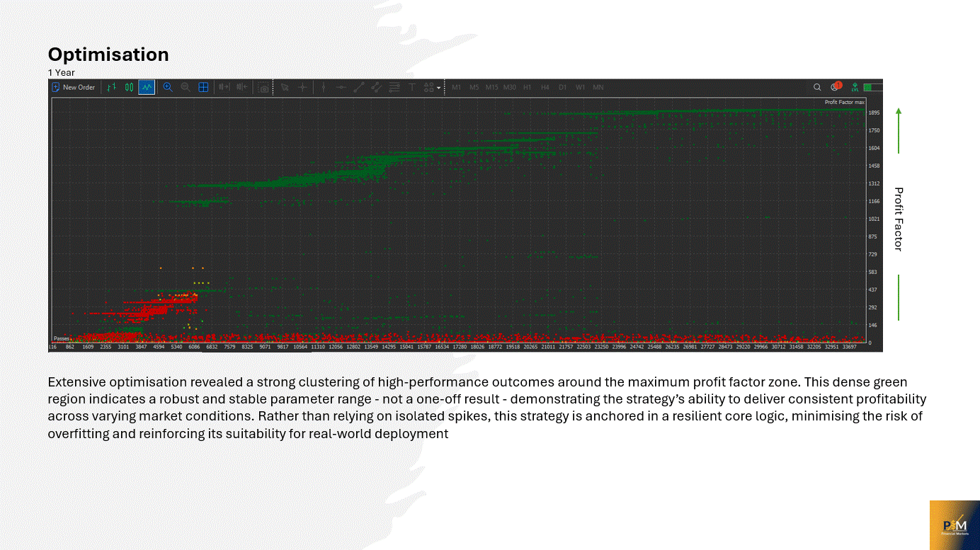Switch to M30 timeframe
Image resolution: width=980 pixels, height=550 pixels.
tap(510, 87)
